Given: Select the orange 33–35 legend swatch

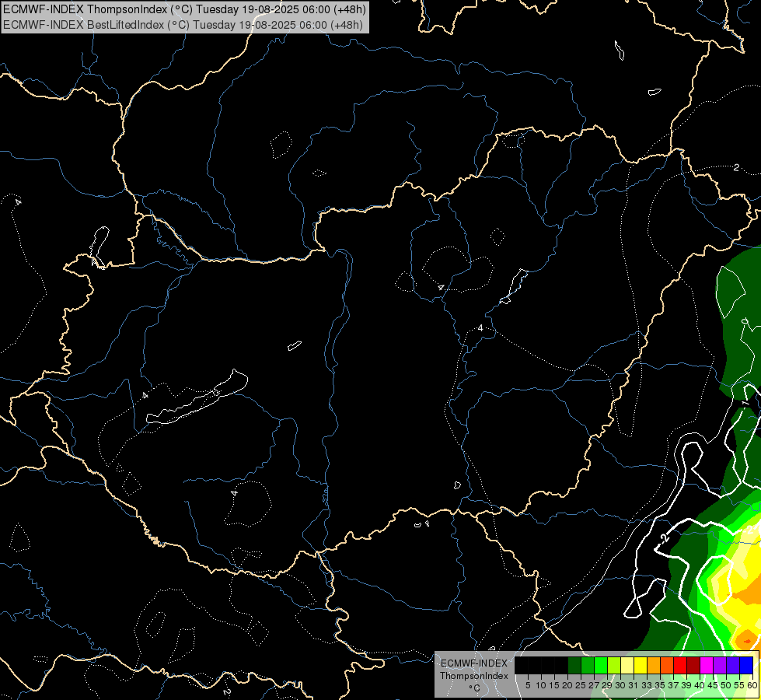Looking at the screenshot, I should click(x=654, y=665).
